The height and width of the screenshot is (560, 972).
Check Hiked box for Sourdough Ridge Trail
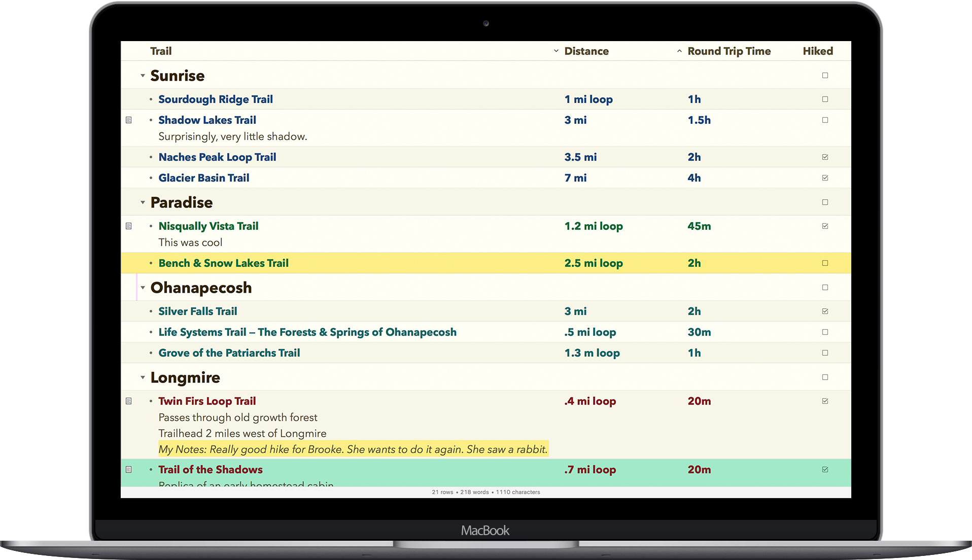click(x=825, y=99)
